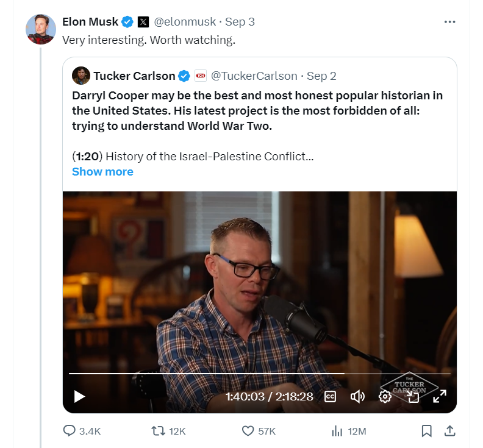Open the @TuckerCarlson handle link
This screenshot has width=483, height=448.
pos(254,76)
